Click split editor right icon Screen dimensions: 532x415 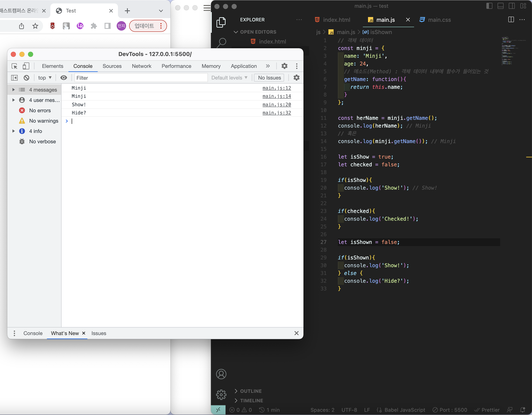[x=511, y=20]
